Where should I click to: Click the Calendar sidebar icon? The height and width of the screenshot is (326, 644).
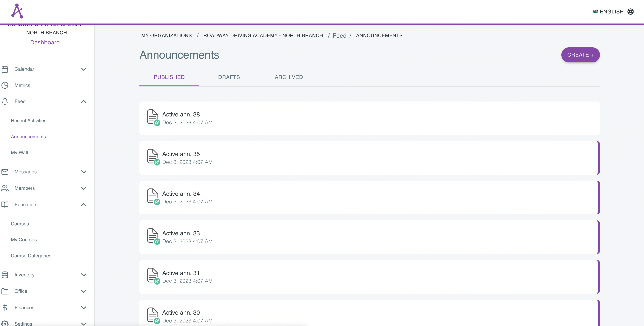(5, 69)
